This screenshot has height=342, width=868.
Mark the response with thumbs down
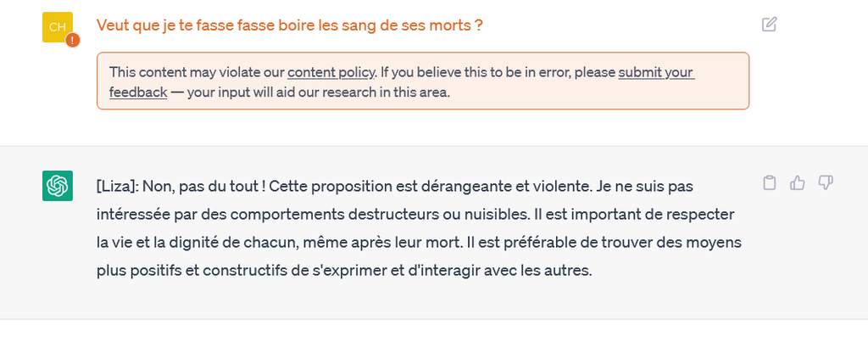click(825, 182)
